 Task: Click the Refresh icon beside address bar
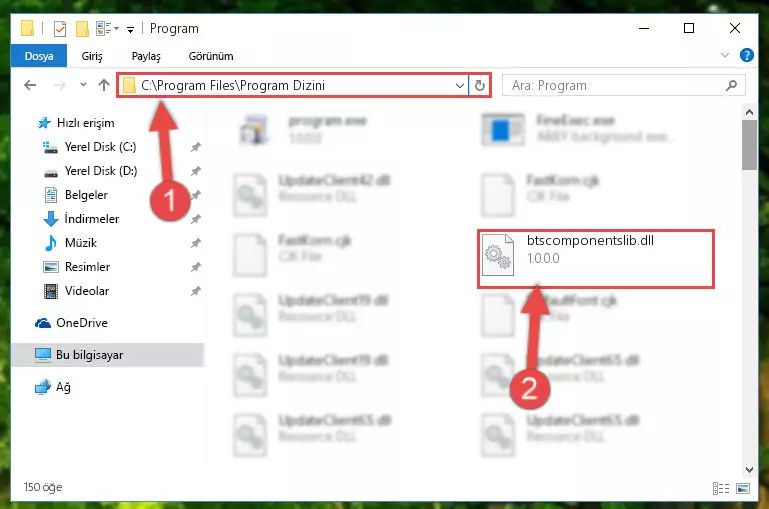pyautogui.click(x=480, y=85)
